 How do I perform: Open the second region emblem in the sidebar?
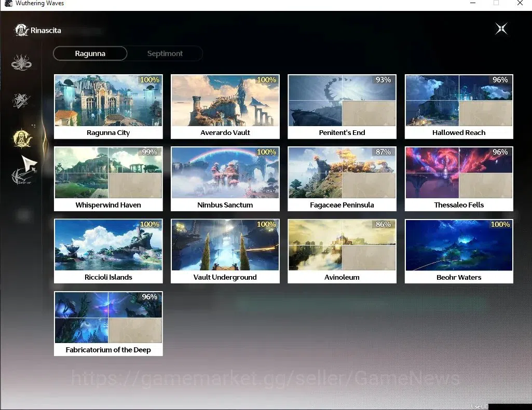tap(21, 100)
